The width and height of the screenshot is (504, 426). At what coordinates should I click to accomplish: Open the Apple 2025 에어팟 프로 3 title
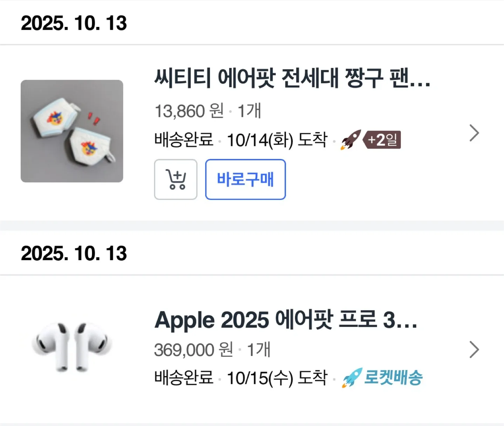[x=286, y=320]
